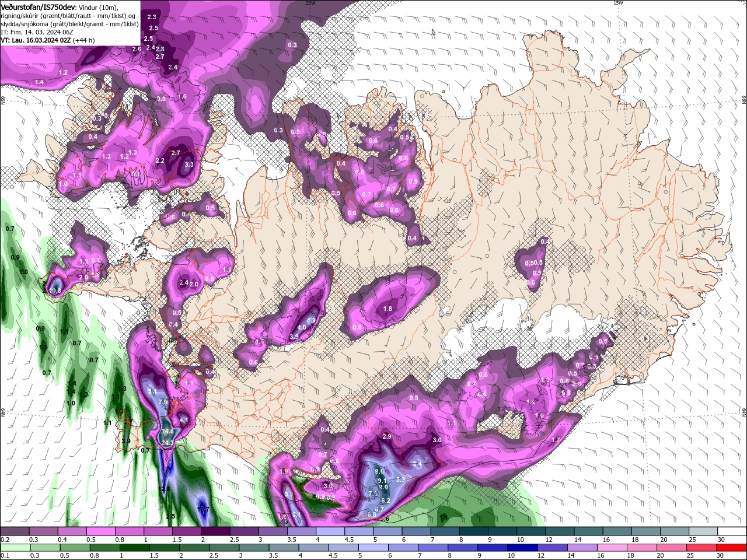Click the 7.0 value on the west coast
This screenshot has width=747, height=560.
(163, 402)
